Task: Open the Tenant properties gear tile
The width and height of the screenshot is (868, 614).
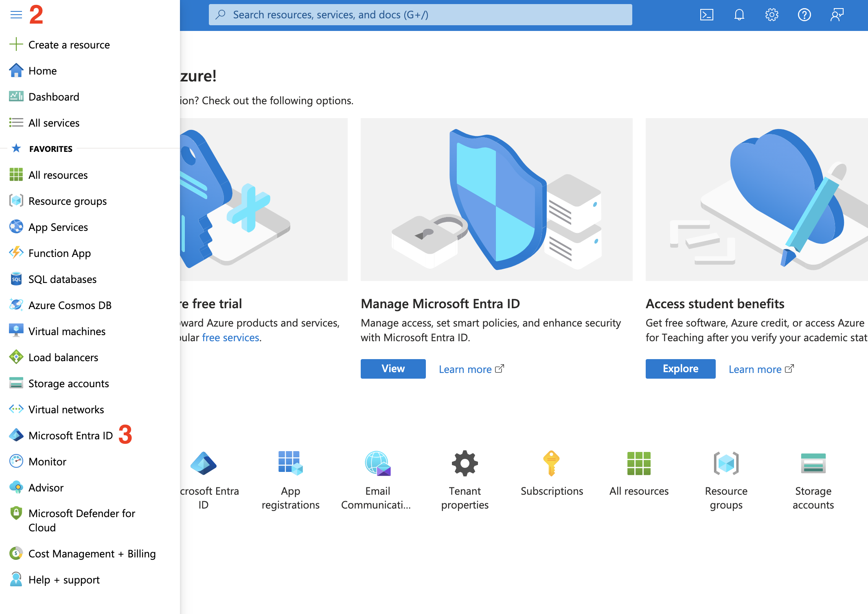Action: coord(465,463)
